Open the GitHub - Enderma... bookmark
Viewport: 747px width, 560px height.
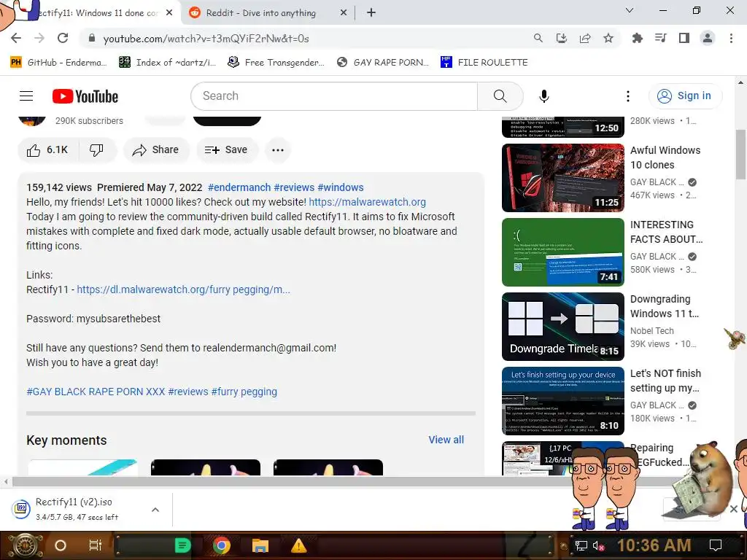click(x=58, y=63)
